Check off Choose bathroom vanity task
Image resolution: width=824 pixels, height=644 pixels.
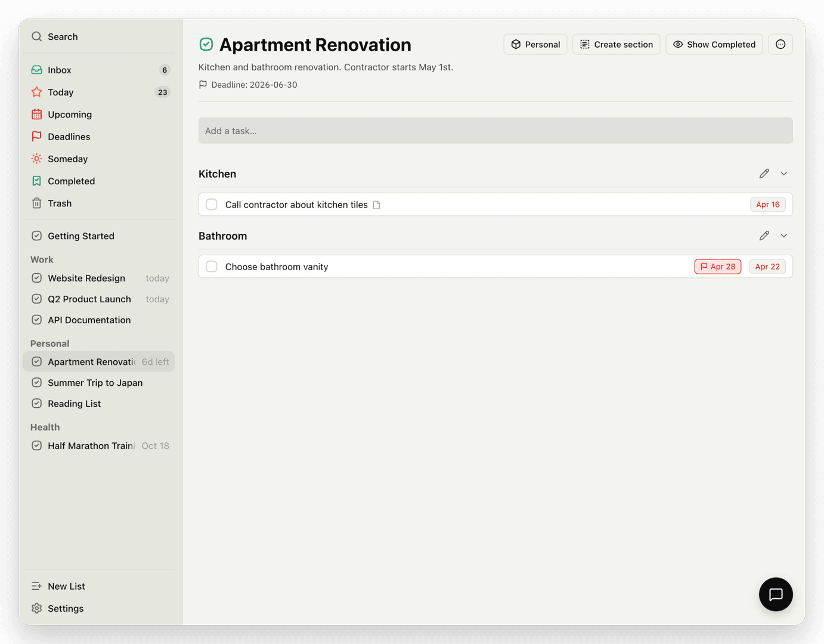point(212,267)
